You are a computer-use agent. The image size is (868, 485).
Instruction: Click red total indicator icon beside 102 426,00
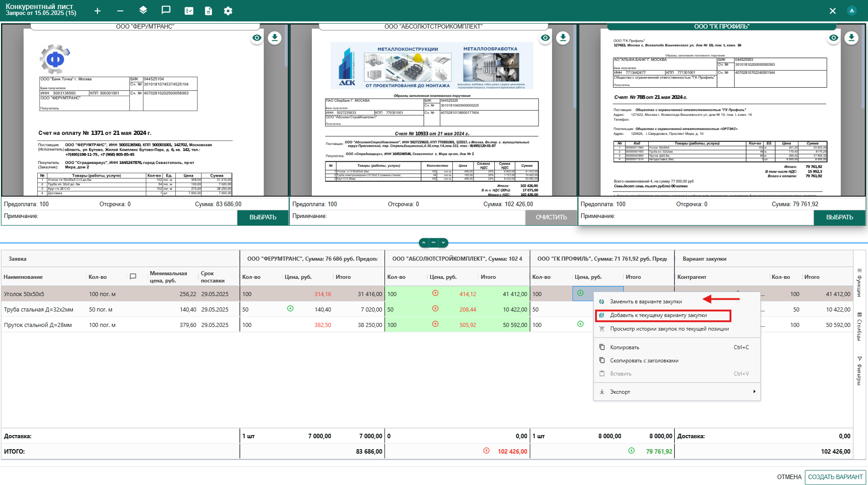486,451
